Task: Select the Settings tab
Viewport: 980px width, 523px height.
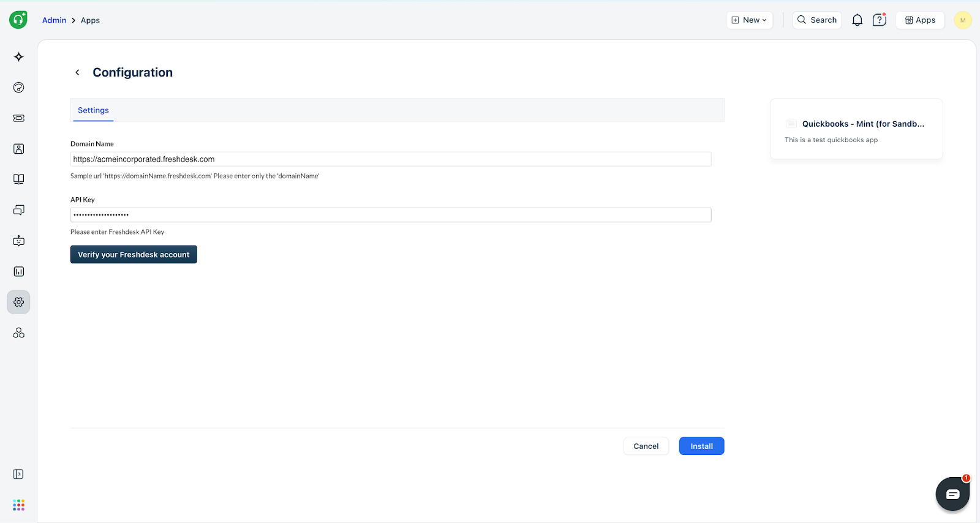Action: pos(93,110)
